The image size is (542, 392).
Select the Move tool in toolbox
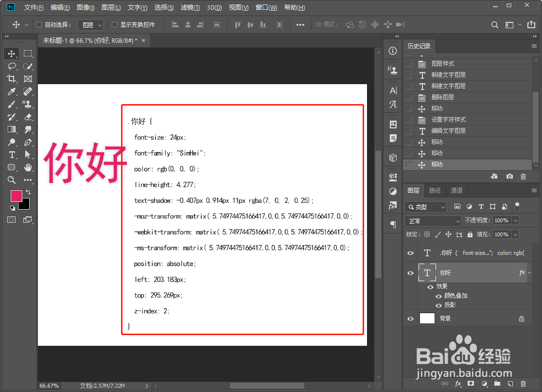click(x=11, y=53)
